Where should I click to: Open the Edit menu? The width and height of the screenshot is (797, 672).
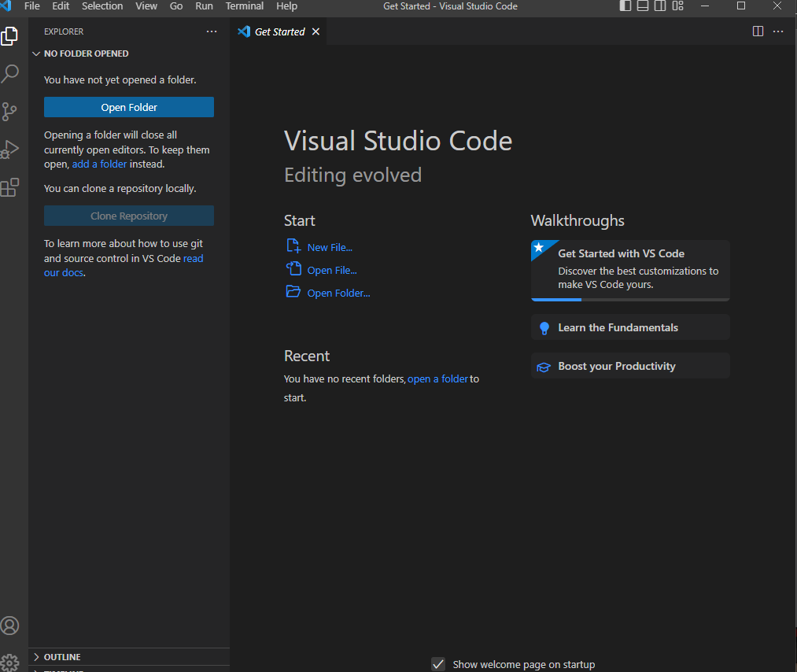pos(61,6)
